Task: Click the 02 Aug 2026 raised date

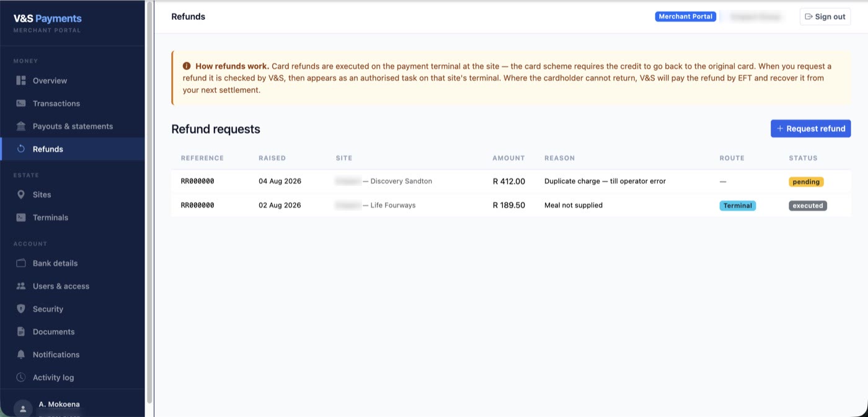Action: click(280, 205)
